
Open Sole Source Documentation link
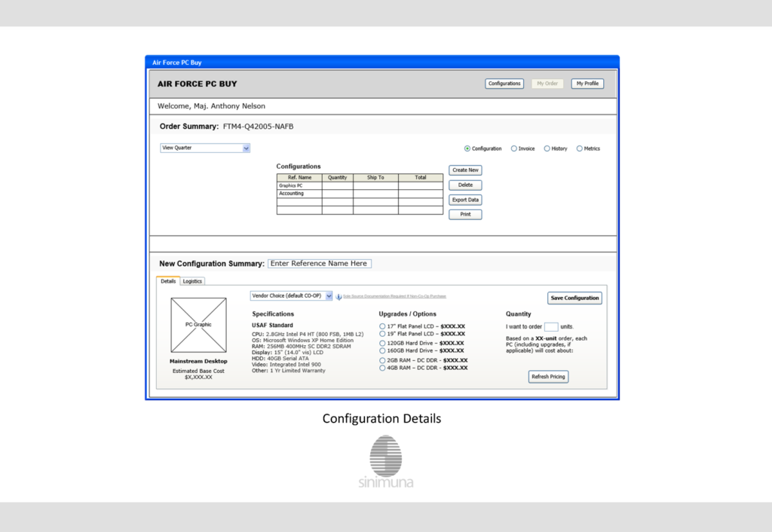pyautogui.click(x=394, y=296)
